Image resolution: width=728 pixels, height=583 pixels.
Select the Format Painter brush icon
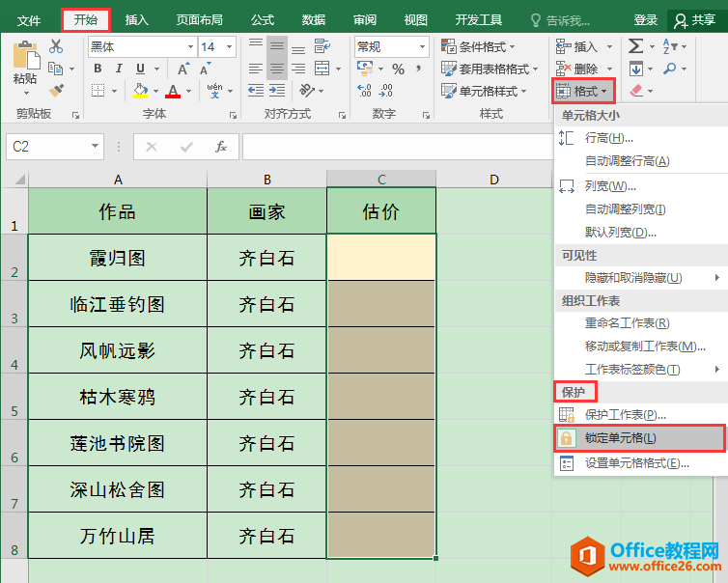click(x=55, y=90)
